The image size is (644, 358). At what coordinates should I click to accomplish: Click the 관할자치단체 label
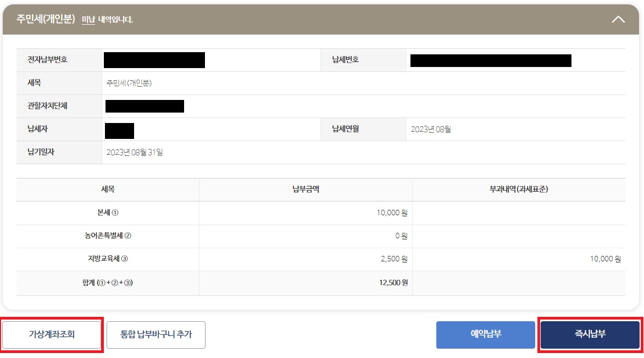coord(47,106)
